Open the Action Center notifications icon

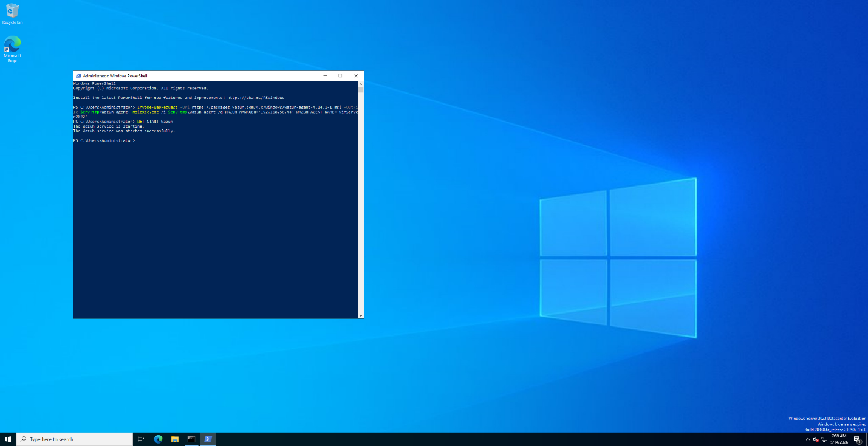(857, 439)
